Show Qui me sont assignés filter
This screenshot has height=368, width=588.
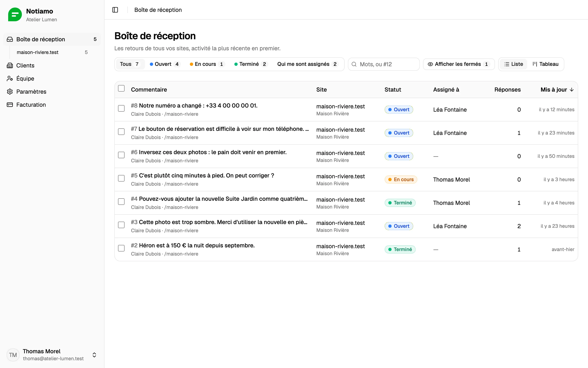click(308, 64)
